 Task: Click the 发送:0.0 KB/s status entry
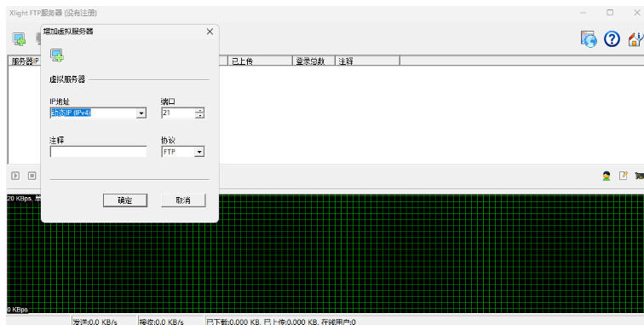[95, 322]
